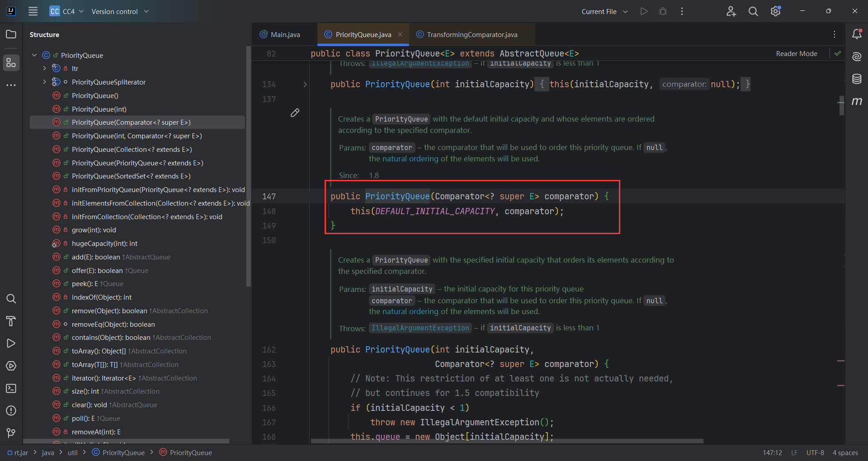
Task: Open the Version control dropdown
Action: tap(120, 11)
